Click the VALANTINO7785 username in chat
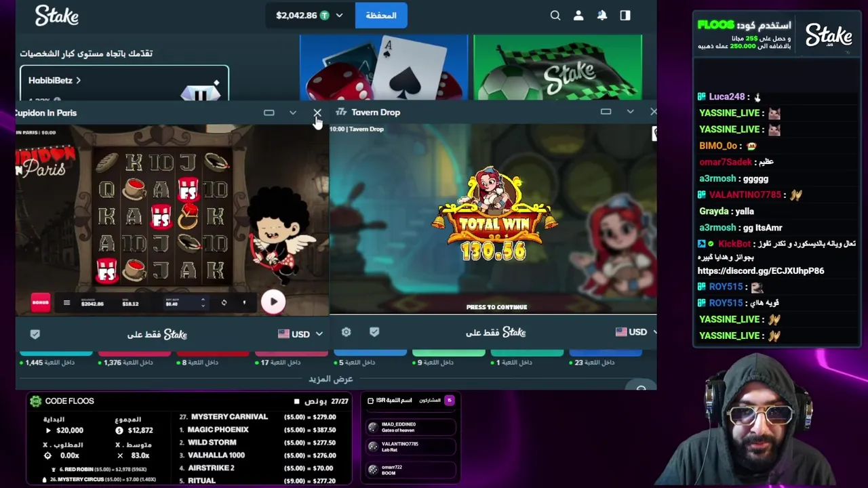 [x=745, y=195]
